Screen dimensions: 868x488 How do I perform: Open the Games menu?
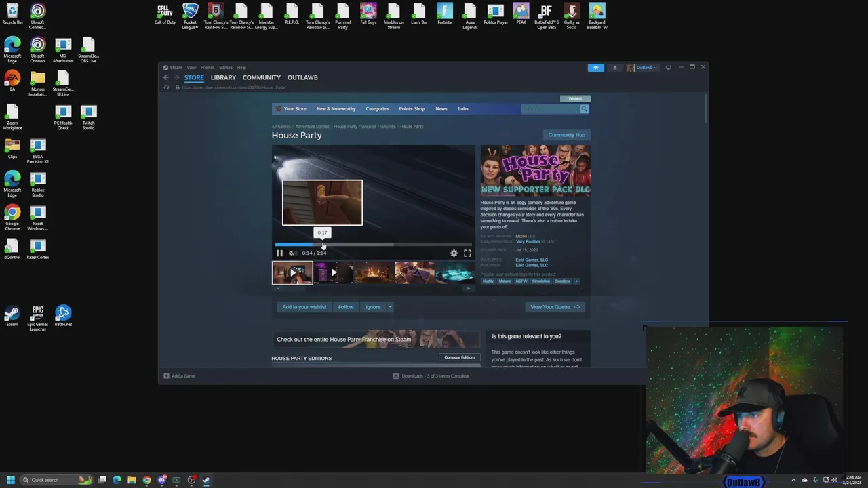click(x=226, y=67)
